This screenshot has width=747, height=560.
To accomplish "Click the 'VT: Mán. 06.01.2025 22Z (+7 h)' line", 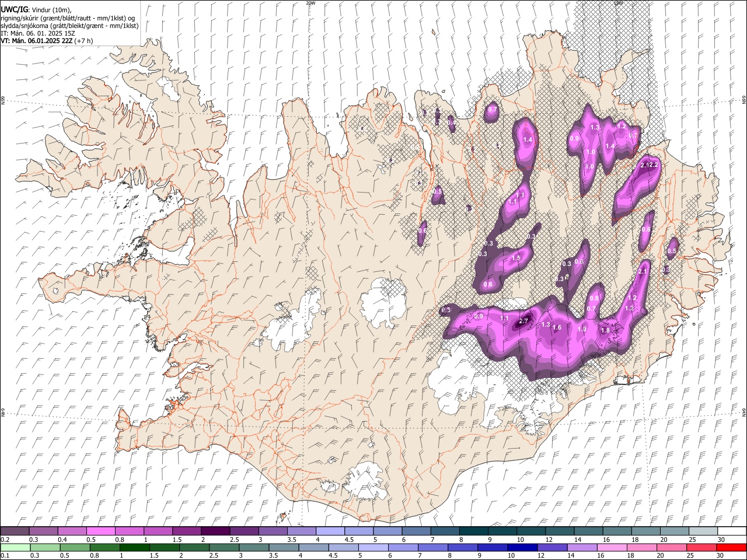I will pos(47,41).
